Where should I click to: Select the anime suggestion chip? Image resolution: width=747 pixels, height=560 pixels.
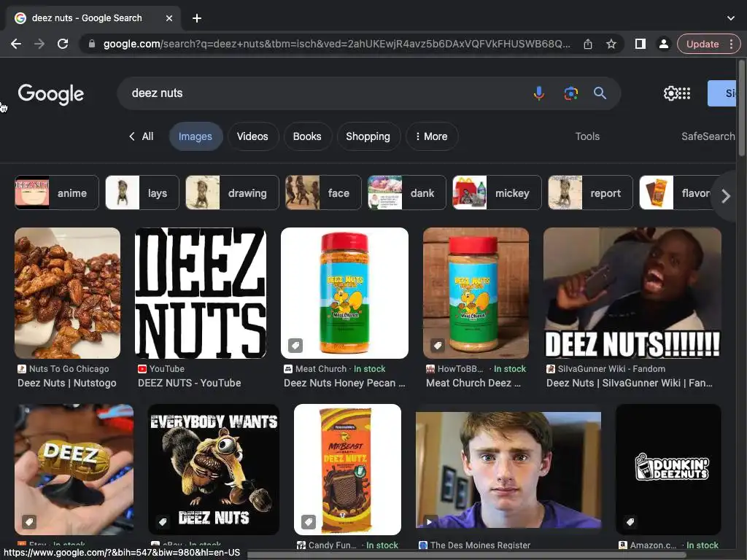[57, 192]
